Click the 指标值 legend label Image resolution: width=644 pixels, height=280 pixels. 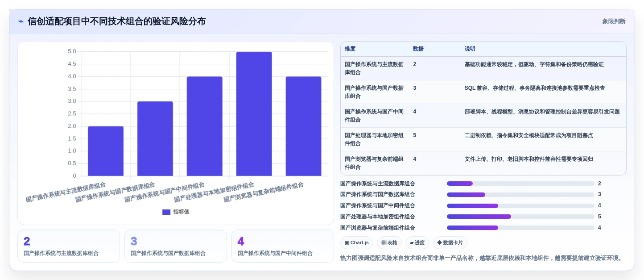[x=181, y=212]
